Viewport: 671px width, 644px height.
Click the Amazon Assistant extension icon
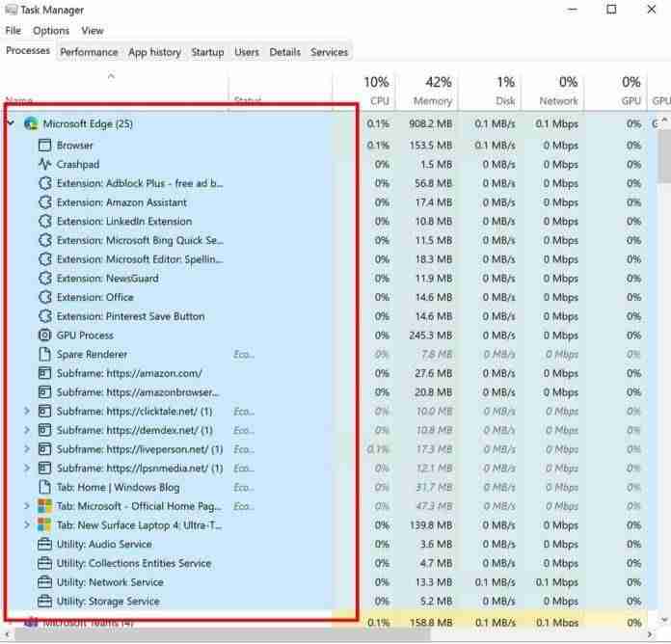tap(44, 201)
